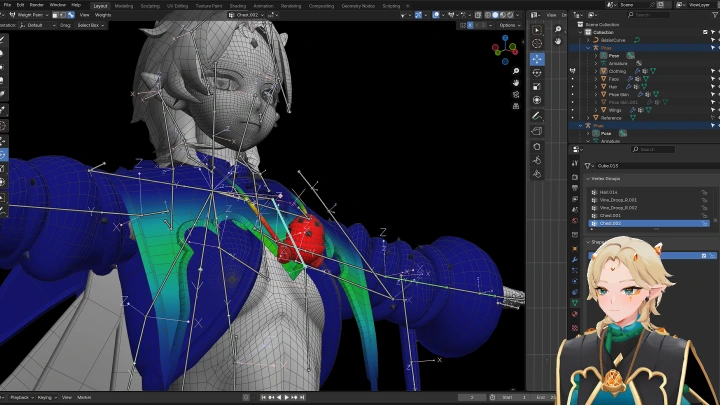Screen dimensions: 720x405
Task: Select the Annotate tool in right editor toolbar
Action: point(537,116)
